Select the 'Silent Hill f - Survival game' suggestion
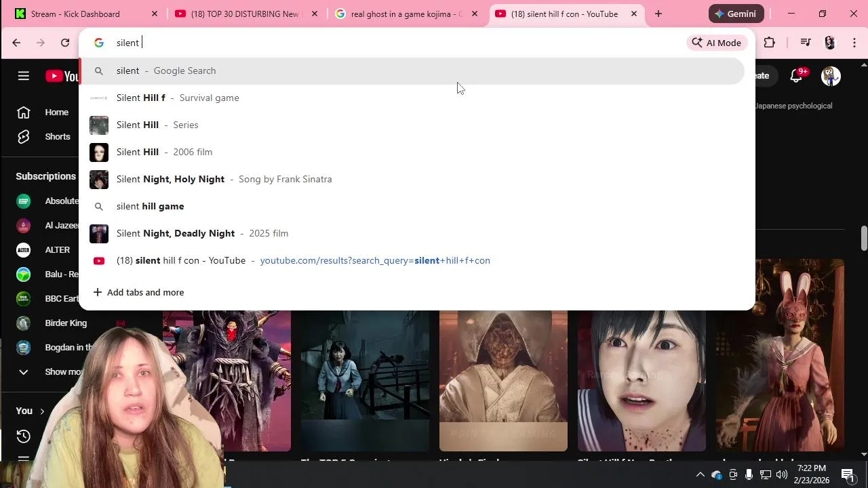Screen dimensions: 868x488 [x=412, y=98]
